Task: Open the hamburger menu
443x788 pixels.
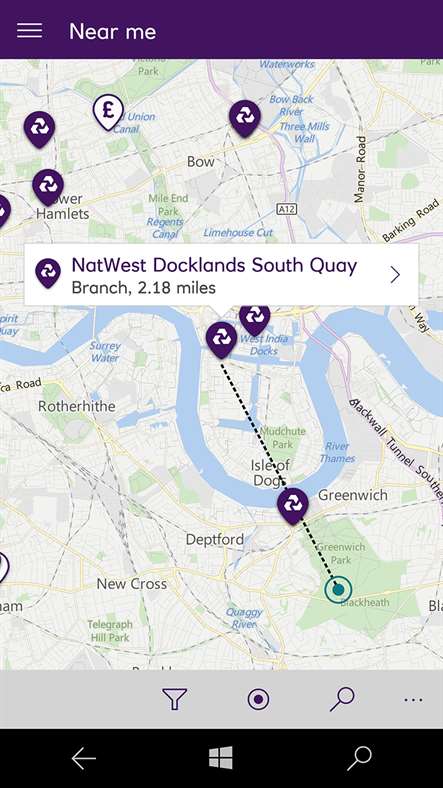Action: (x=30, y=31)
